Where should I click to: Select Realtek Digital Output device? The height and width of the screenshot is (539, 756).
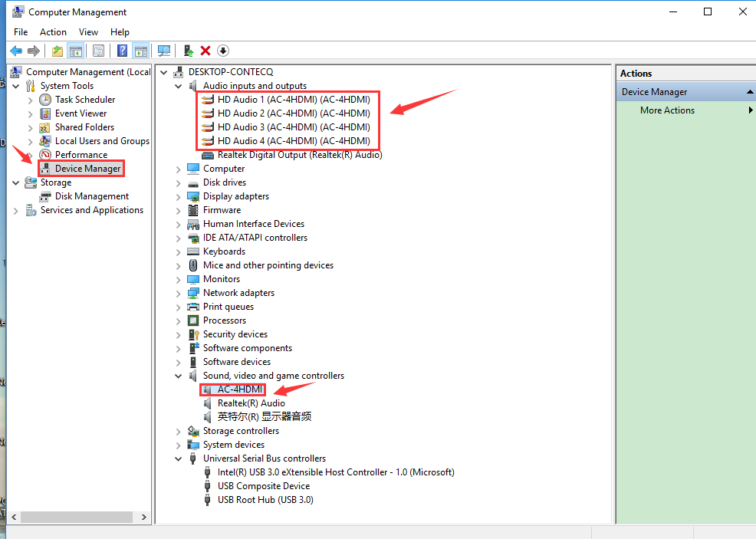[300, 155]
